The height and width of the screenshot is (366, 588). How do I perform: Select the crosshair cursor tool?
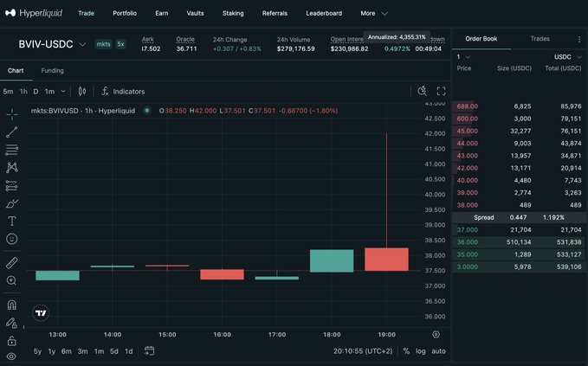[x=12, y=114]
